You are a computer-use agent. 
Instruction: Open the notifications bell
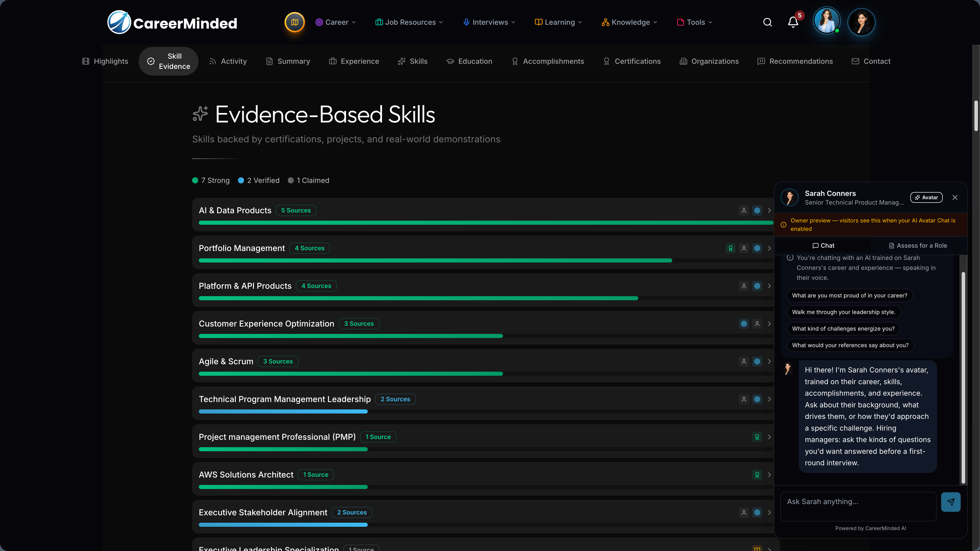point(793,22)
